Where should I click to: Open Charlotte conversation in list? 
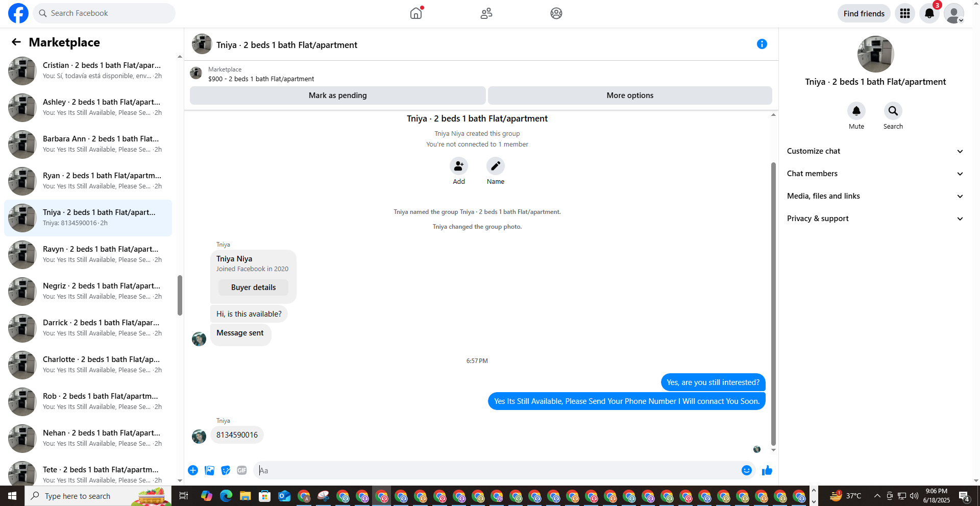[88, 365]
